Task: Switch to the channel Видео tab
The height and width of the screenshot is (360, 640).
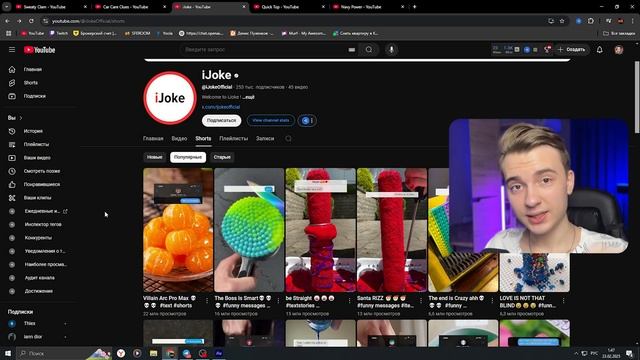Action: (x=179, y=139)
